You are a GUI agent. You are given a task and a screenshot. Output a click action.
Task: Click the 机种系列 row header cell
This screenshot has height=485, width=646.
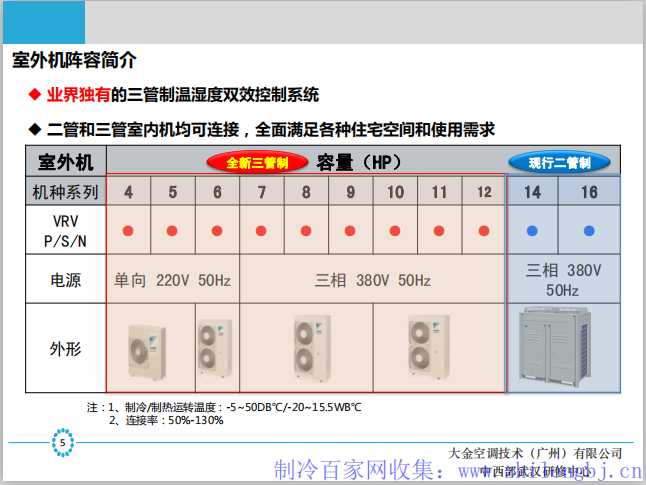click(x=65, y=192)
